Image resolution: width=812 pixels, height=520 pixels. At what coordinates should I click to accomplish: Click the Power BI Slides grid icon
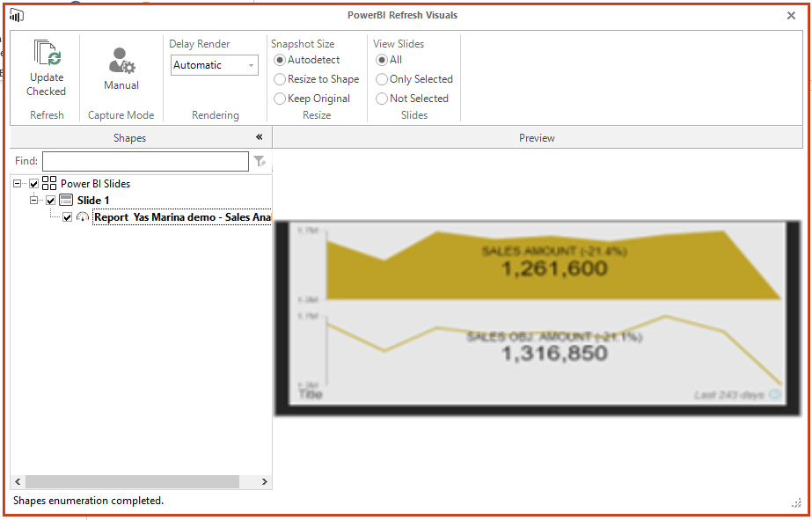[48, 183]
